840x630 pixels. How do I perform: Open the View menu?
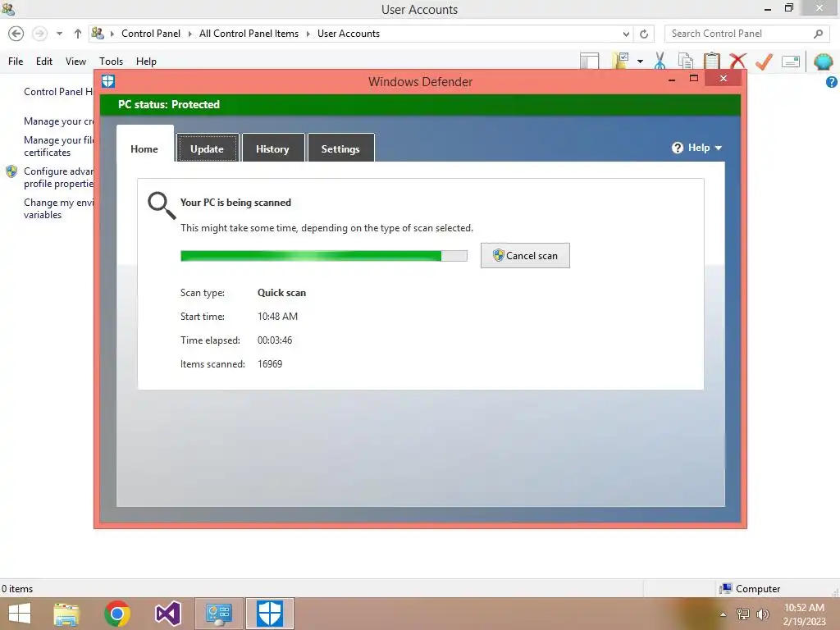75,61
